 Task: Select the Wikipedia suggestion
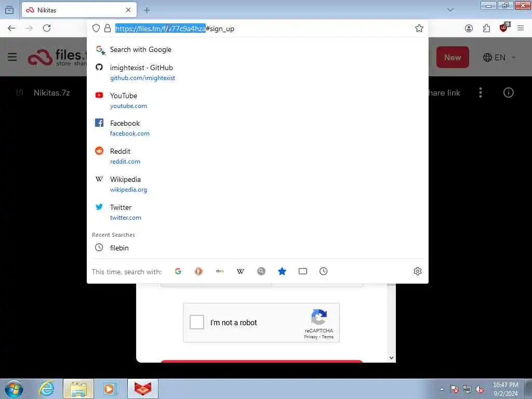point(258,184)
